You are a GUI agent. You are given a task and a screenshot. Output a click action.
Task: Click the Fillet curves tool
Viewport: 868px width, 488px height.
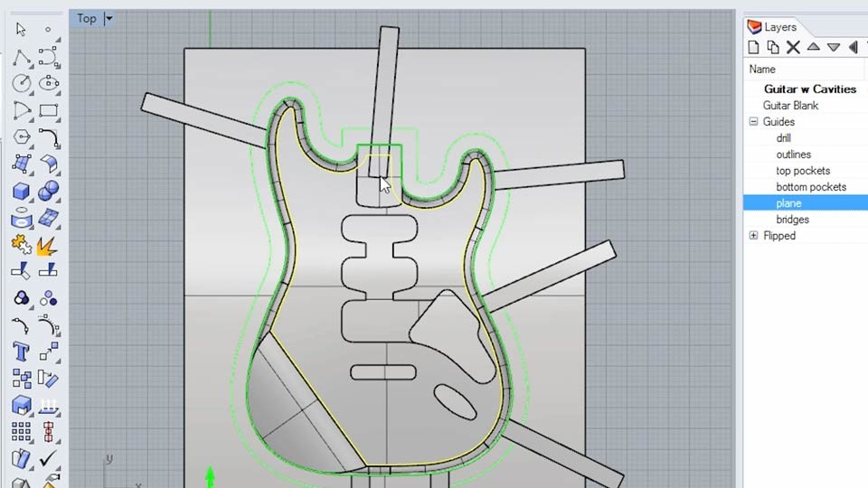pyautogui.click(x=48, y=136)
